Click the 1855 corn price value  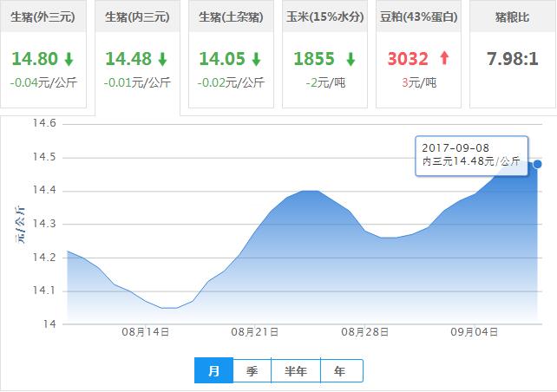point(314,59)
